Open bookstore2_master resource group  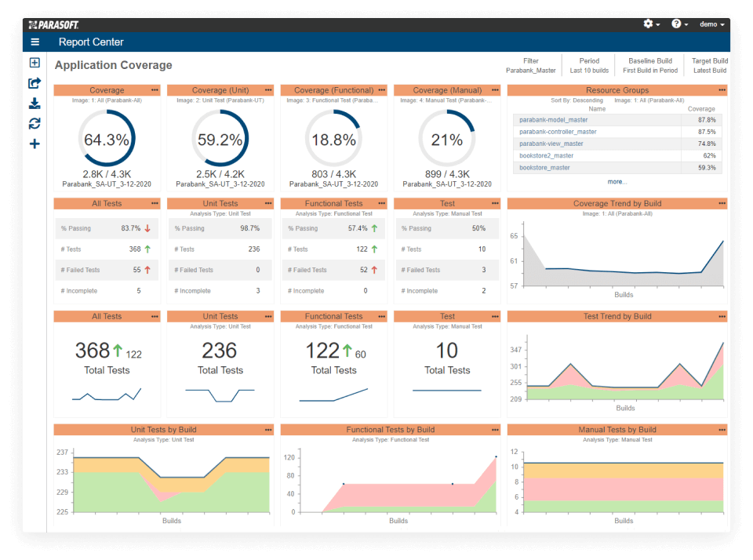(546, 155)
